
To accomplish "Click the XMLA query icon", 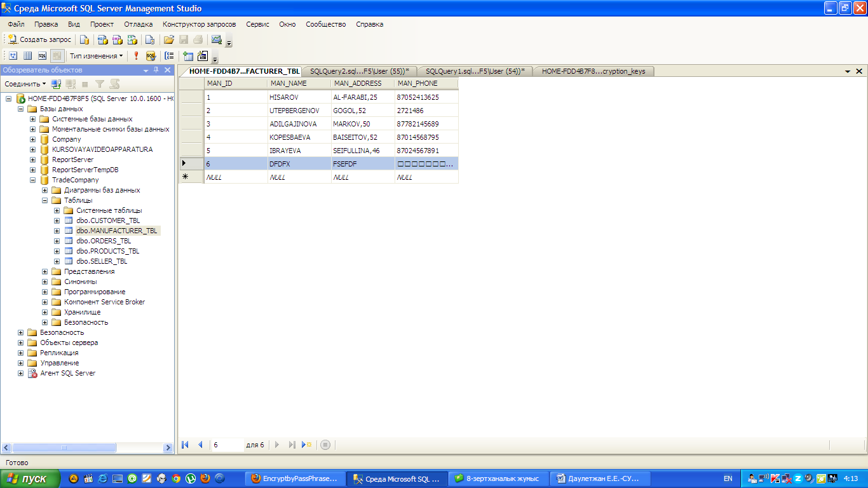I will pyautogui.click(x=132, y=39).
